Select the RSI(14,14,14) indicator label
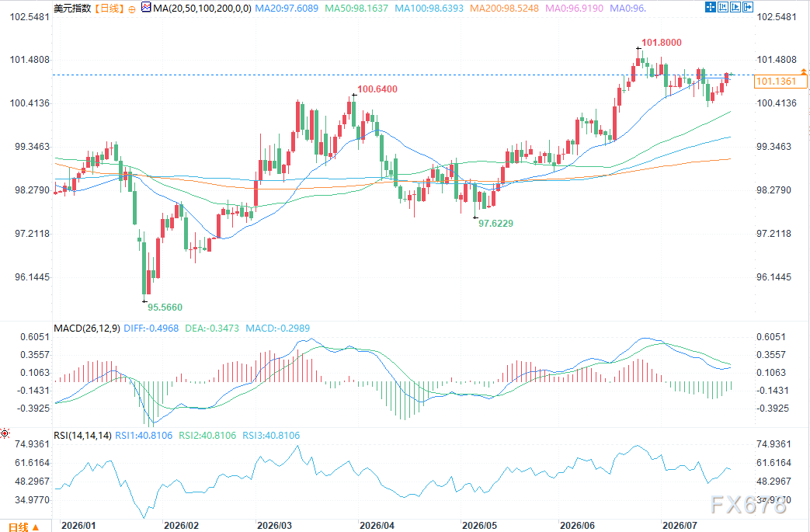The image size is (810, 532). point(82,436)
